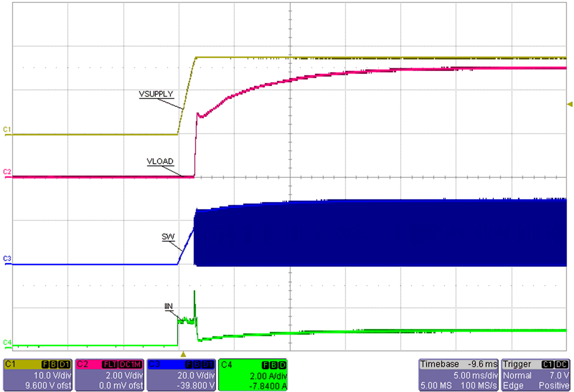Screen dimensions: 574x392
Task: Click the SW trace label
Action: click(168, 237)
